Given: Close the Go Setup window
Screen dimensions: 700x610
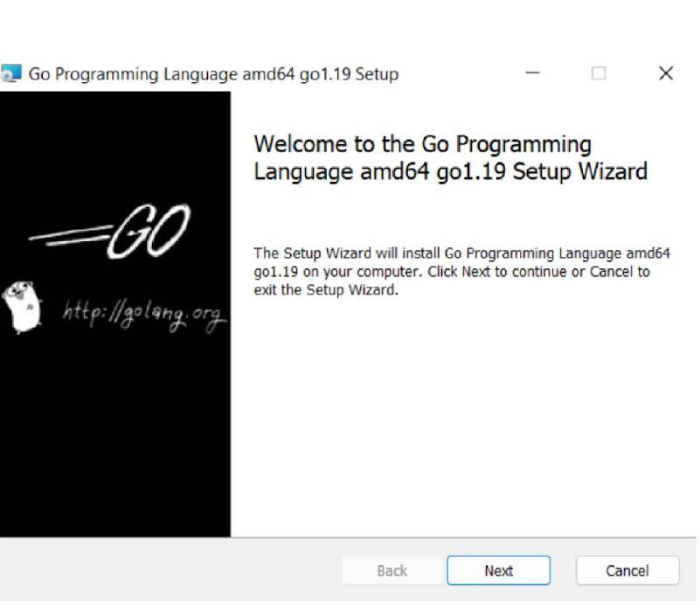Looking at the screenshot, I should coord(666,73).
